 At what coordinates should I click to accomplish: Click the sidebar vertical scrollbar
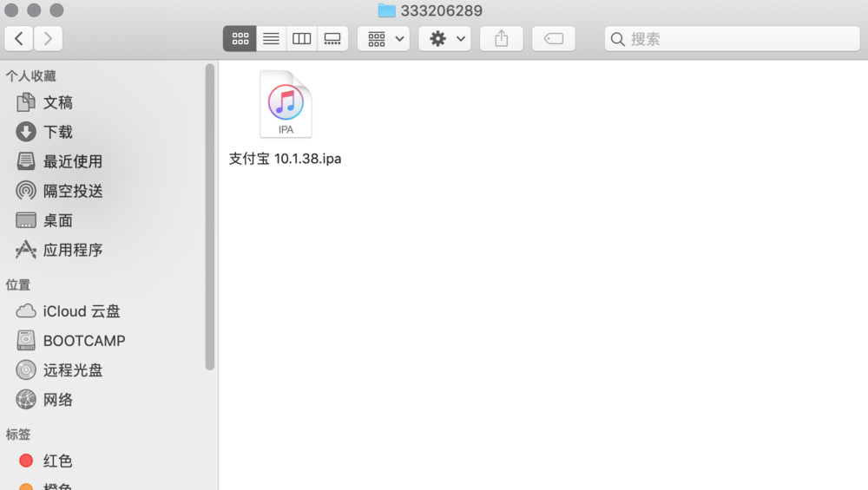click(x=210, y=217)
